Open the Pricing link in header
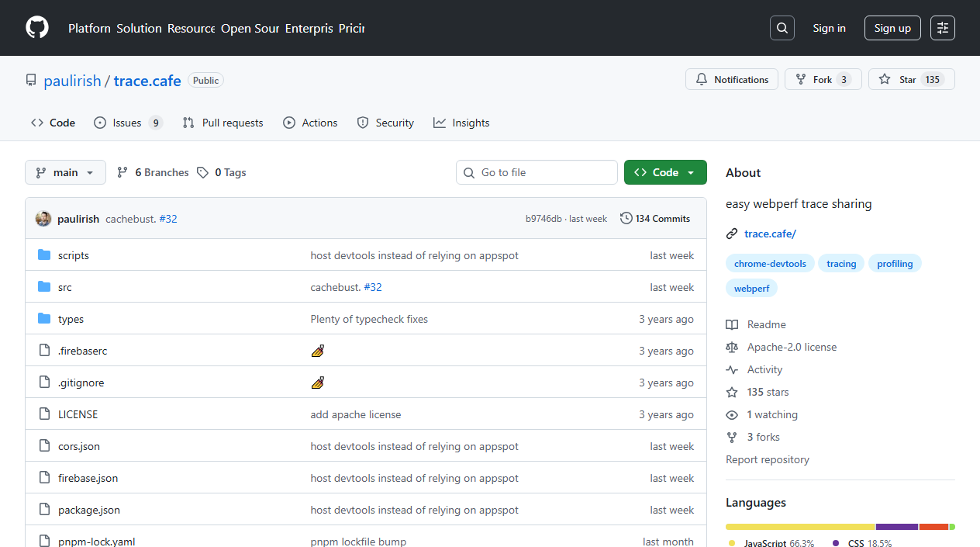980x547 pixels. tap(351, 28)
